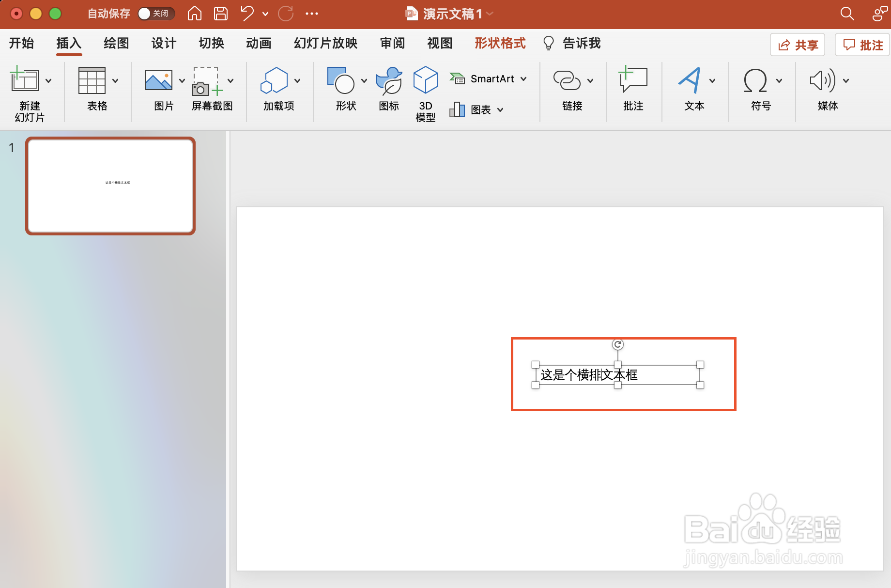This screenshot has height=588, width=891.
Task: Select slide 1 thumbnail in the panel
Action: click(x=110, y=186)
